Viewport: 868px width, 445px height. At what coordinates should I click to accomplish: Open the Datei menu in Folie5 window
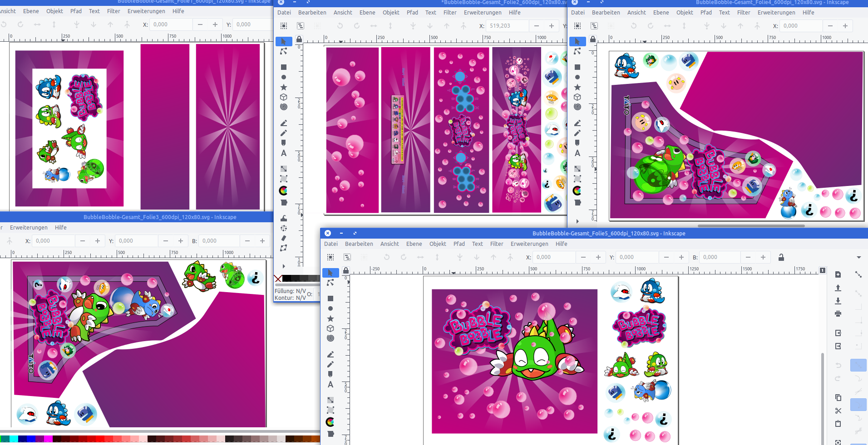[331, 244]
